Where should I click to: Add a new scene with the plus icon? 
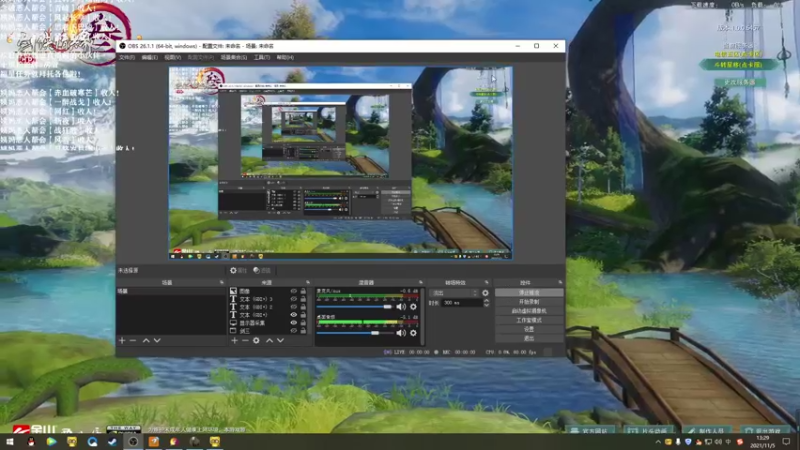(x=122, y=340)
